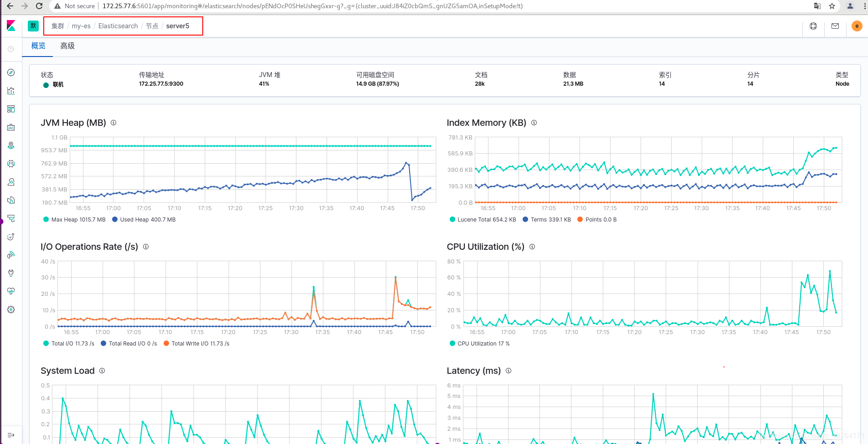868x444 pixels.
Task: Toggle the Used Heap series in legend
Action: [144, 220]
